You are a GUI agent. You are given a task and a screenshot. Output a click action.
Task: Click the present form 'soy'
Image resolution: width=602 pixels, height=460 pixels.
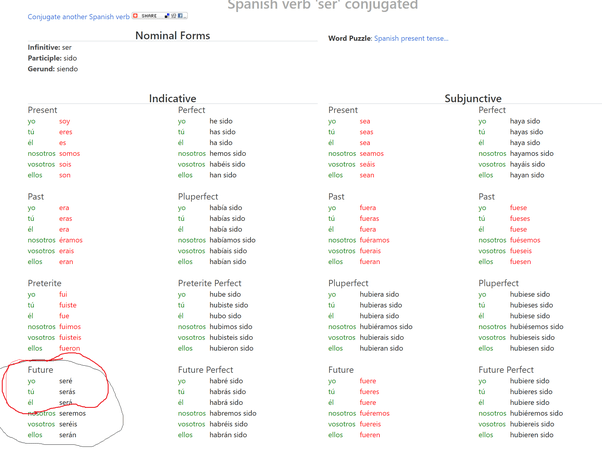(64, 121)
